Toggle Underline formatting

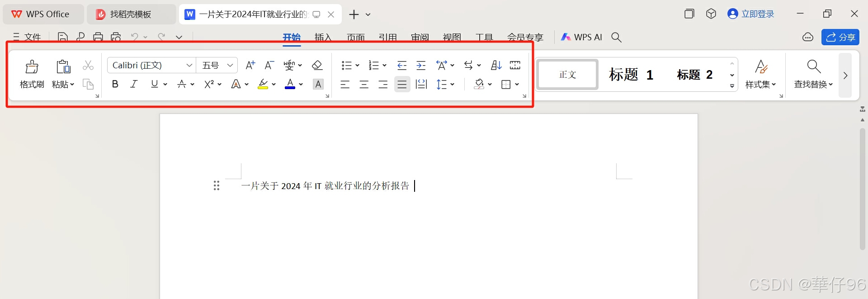(x=155, y=84)
